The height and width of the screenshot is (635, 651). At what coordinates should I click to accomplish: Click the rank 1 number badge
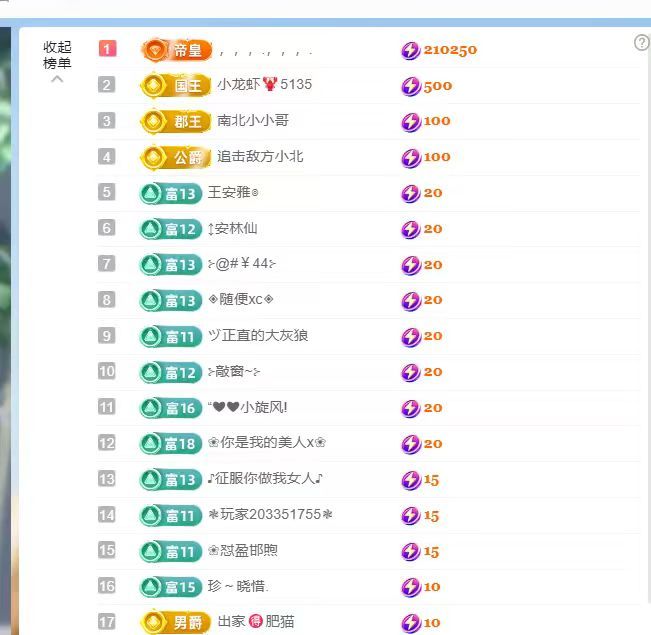pos(107,48)
